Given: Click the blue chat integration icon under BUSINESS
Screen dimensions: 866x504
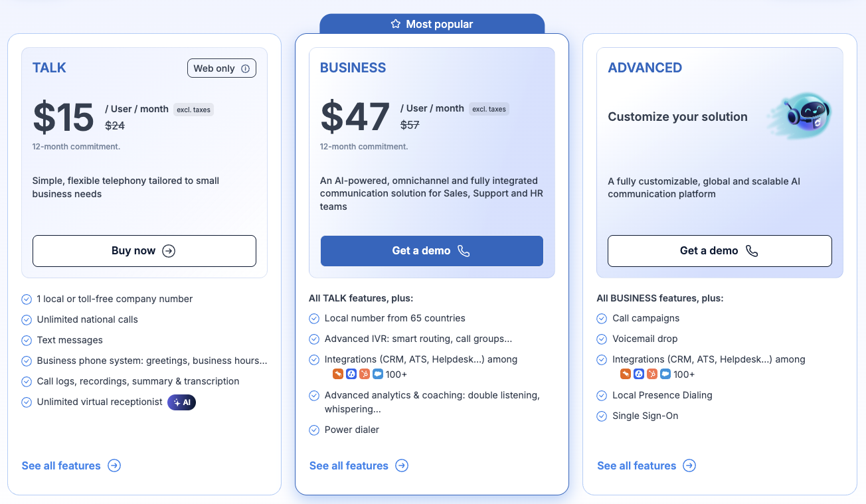Looking at the screenshot, I should coord(378,374).
